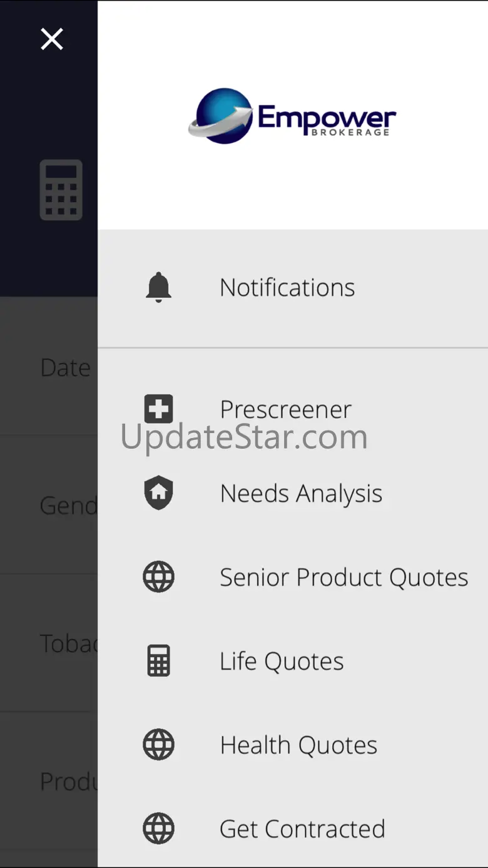
Task: Tap the Needs Analysis shield icon
Action: (x=158, y=493)
